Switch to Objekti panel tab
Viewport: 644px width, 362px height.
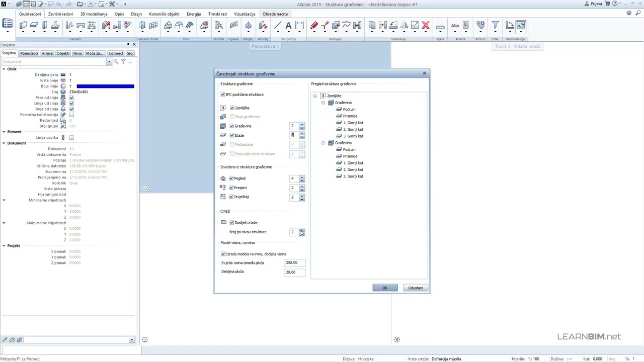(x=63, y=53)
